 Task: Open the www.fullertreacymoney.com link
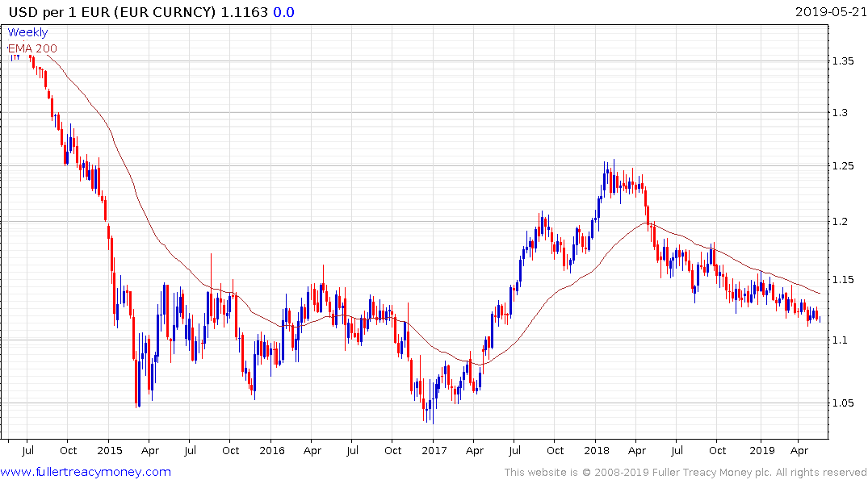pos(86,472)
